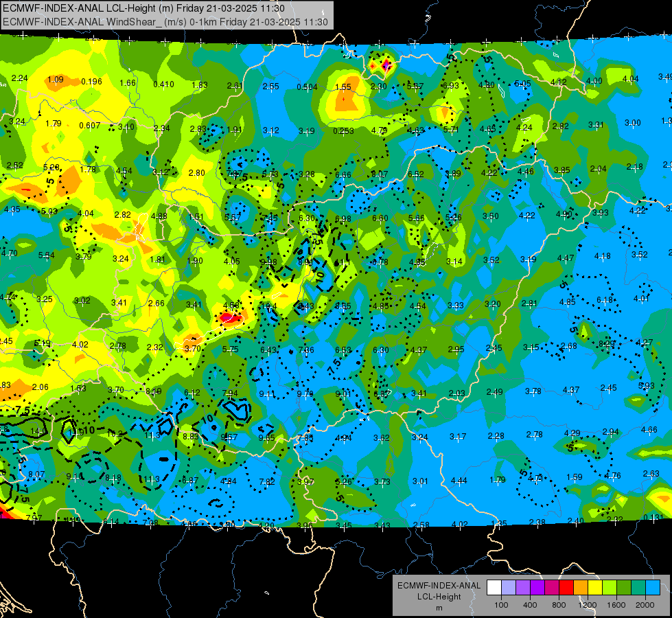Viewport: 672px width, 618px height.
Task: Click the wind shear value 0.196
Action: coord(92,82)
